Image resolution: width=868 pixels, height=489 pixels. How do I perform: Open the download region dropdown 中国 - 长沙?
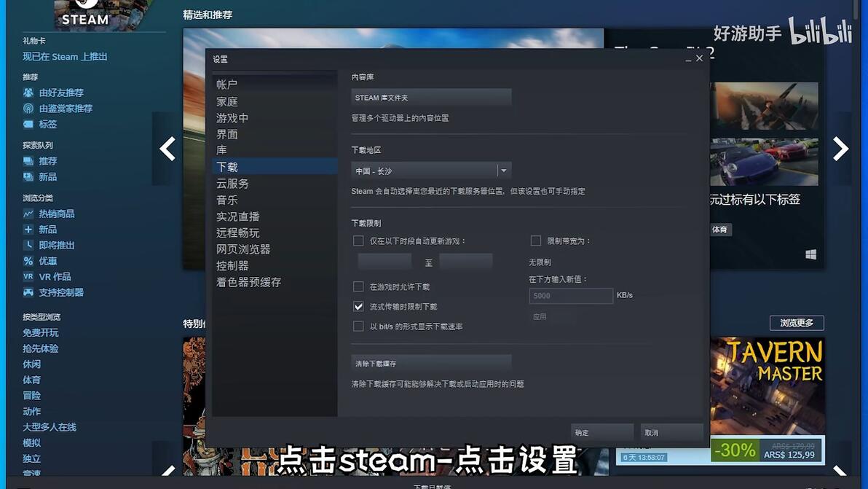[431, 171]
